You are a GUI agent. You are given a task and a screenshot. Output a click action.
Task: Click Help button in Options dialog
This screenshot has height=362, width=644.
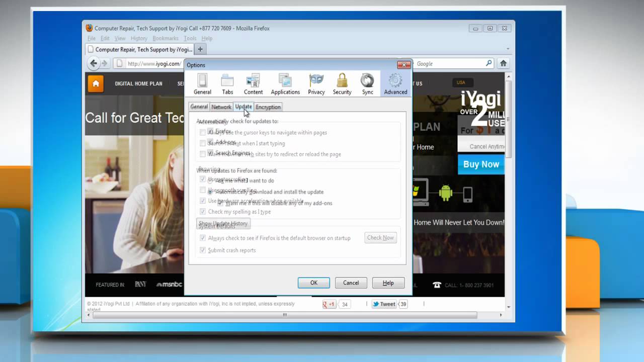point(388,283)
